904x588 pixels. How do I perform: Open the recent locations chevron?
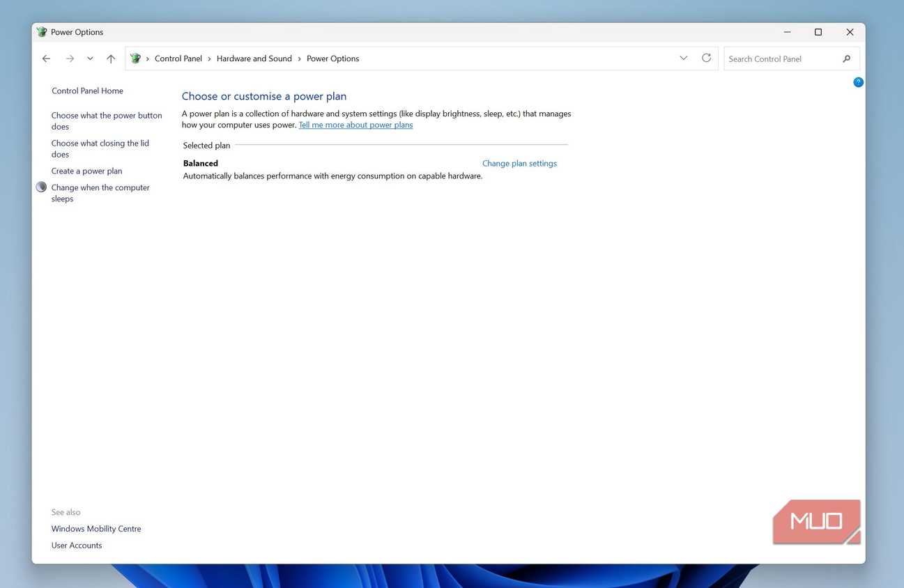(x=90, y=59)
